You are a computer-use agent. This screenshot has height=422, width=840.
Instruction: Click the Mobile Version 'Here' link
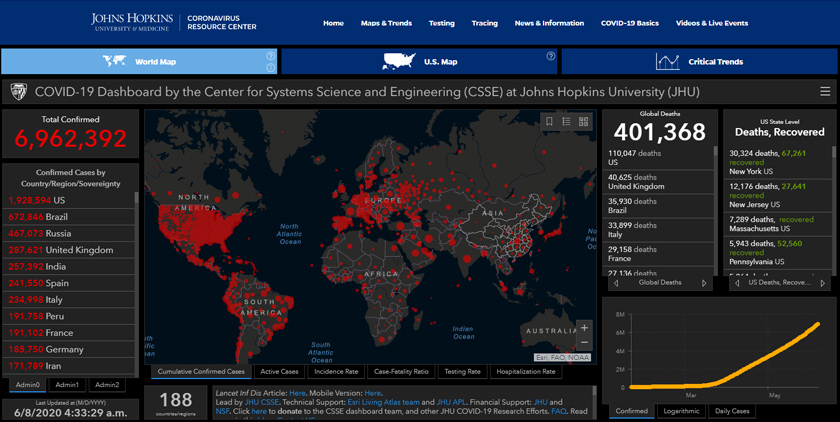point(372,393)
